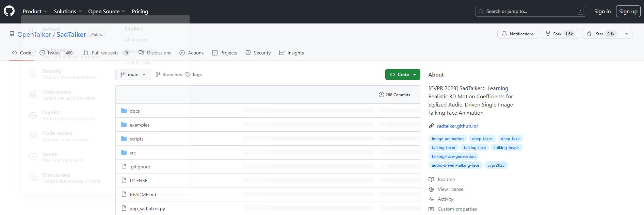The width and height of the screenshot is (644, 215).
Task: Click the Readme book icon
Action: pos(431,179)
